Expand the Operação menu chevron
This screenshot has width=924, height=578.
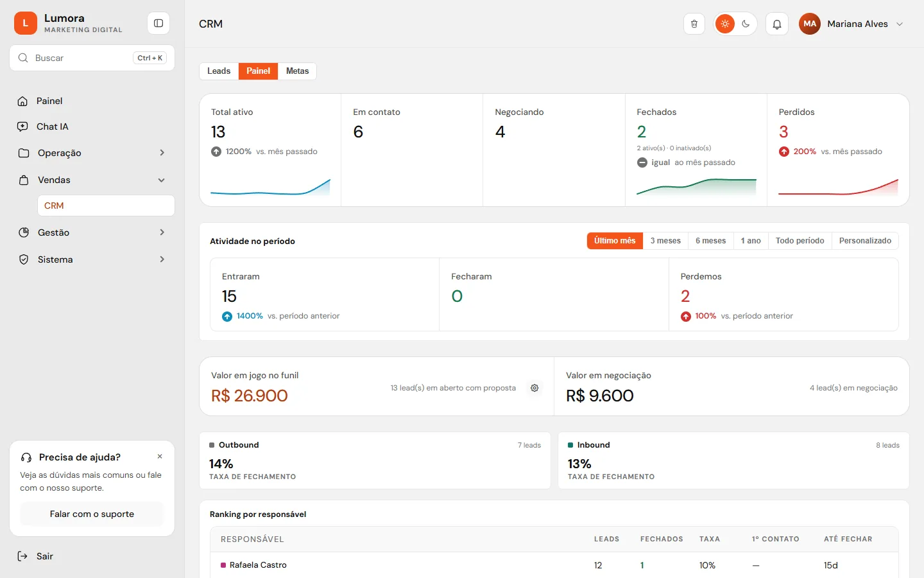162,153
